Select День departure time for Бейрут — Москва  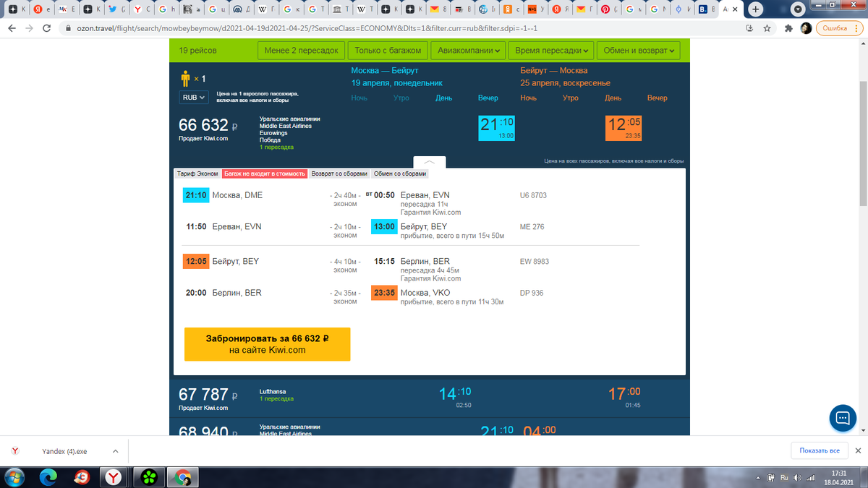tap(613, 98)
